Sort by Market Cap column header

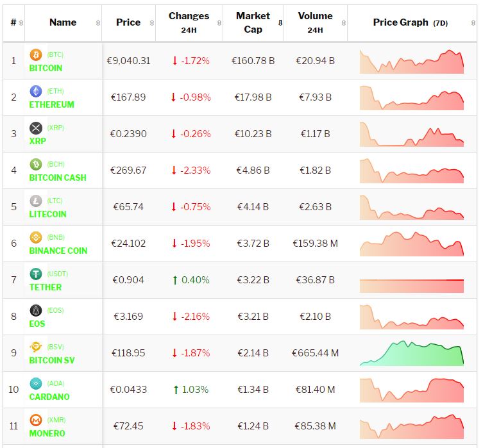pyautogui.click(x=253, y=22)
